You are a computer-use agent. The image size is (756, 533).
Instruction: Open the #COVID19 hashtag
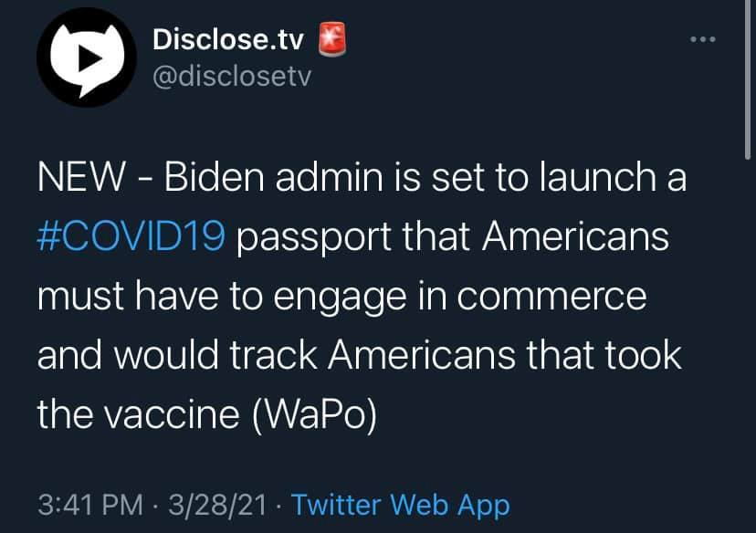131,236
